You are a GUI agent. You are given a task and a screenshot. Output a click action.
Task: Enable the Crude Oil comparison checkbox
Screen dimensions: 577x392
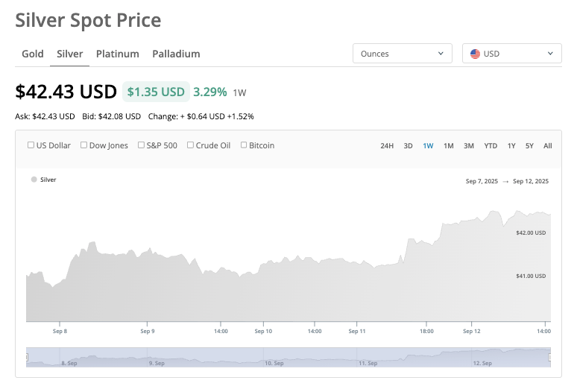click(190, 145)
